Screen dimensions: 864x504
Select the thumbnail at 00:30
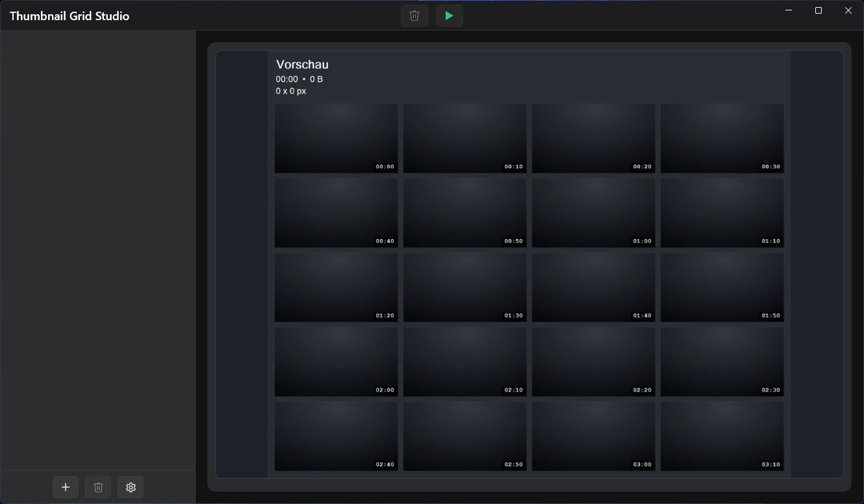tap(722, 138)
